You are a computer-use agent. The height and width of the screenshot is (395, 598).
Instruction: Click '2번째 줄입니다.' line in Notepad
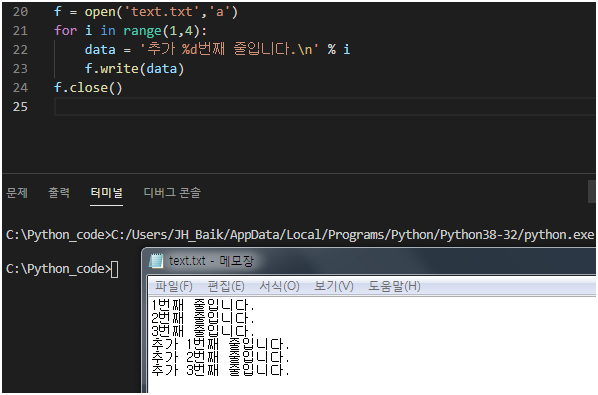click(x=203, y=318)
